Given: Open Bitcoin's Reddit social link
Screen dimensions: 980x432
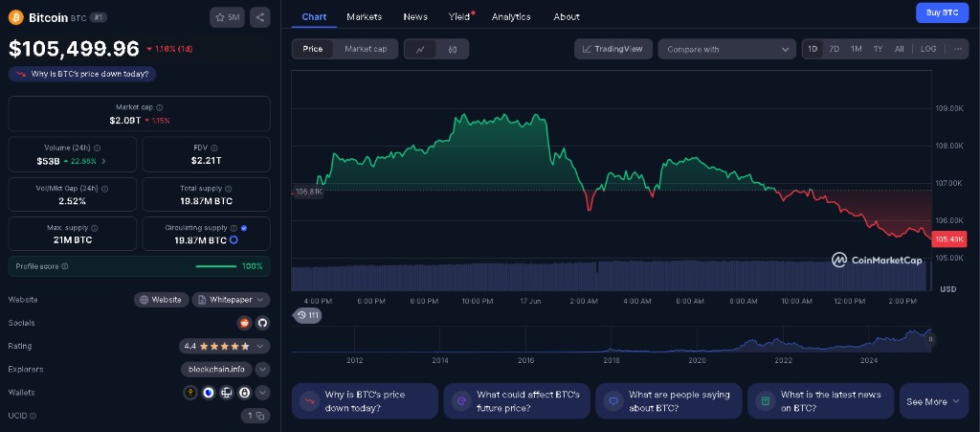Looking at the screenshot, I should click(244, 323).
